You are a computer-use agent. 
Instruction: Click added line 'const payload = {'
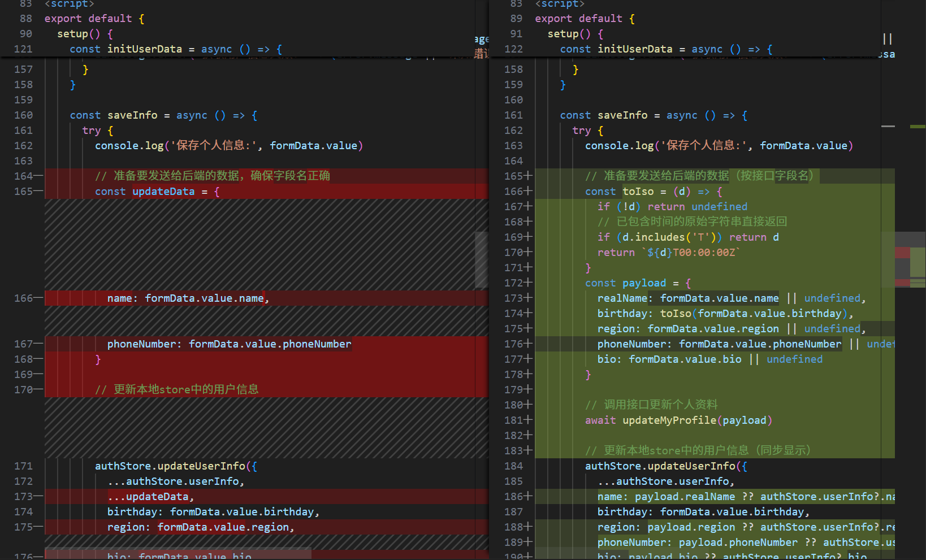pos(638,283)
